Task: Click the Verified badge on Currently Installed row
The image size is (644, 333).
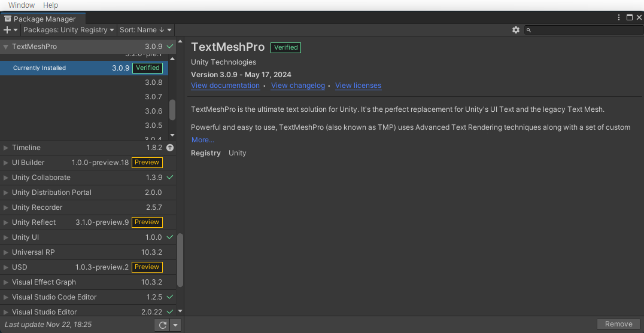Action: pos(147,68)
